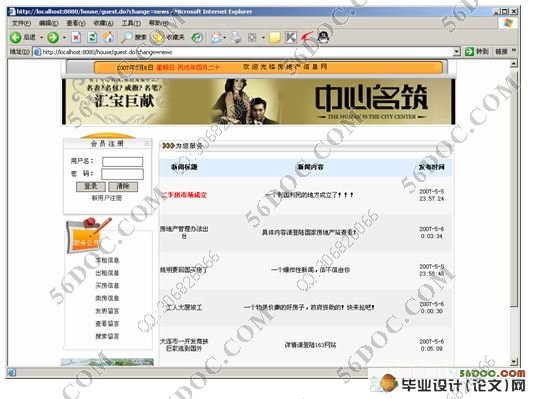Image resolution: width=534 pixels, height=399 pixels.
Task: Click the green Forward arrow icon
Action: (x=53, y=37)
